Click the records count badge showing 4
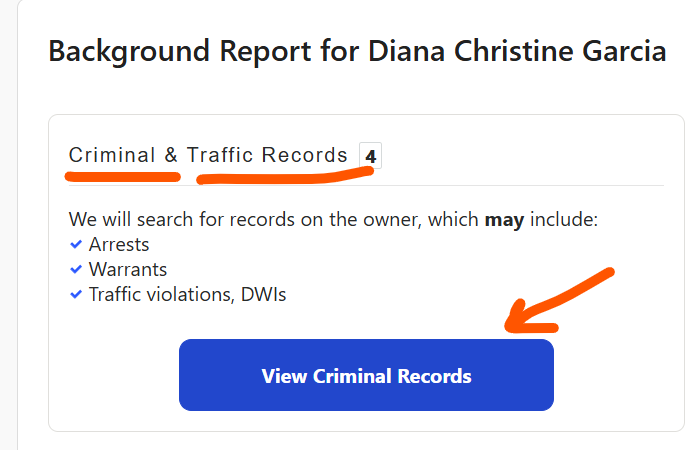The height and width of the screenshot is (450, 698). [370, 156]
